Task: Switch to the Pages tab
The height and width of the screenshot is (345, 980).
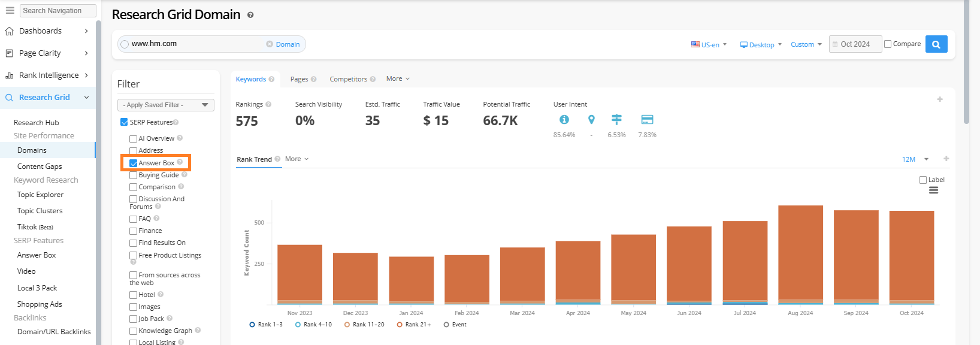Action: pyautogui.click(x=299, y=79)
